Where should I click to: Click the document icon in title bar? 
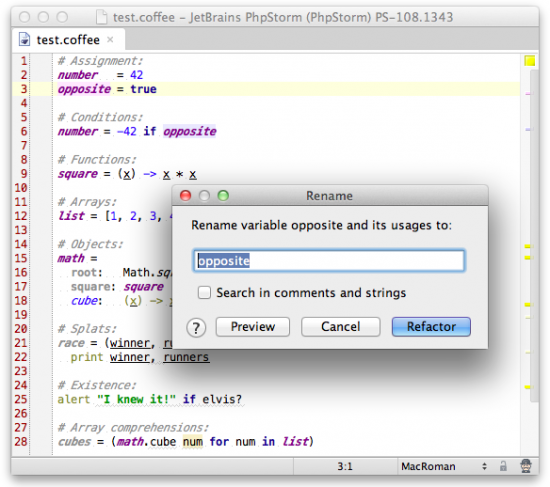(x=101, y=17)
